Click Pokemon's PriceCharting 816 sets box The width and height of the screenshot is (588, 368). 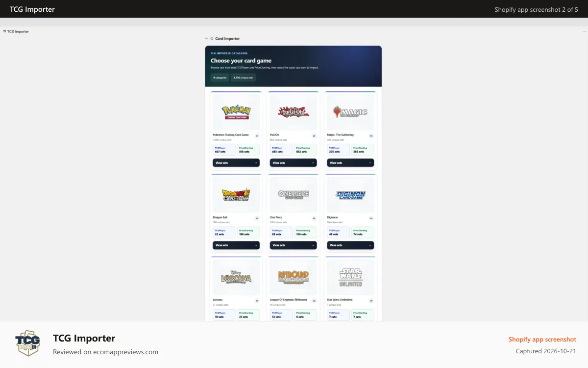tap(248, 150)
